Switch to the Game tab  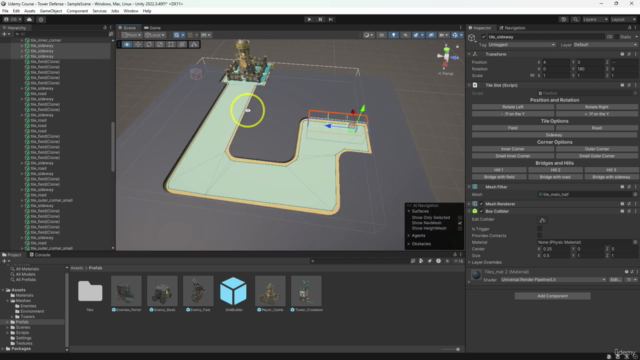click(x=152, y=28)
